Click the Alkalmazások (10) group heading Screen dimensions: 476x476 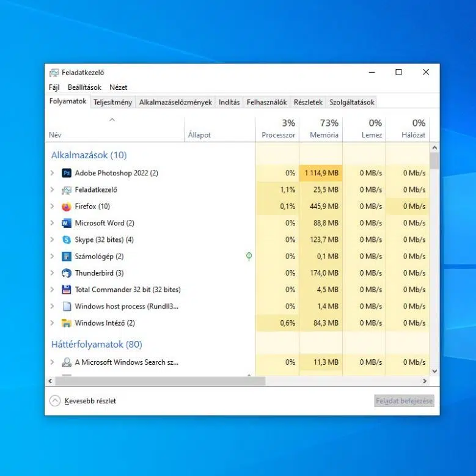click(x=89, y=155)
